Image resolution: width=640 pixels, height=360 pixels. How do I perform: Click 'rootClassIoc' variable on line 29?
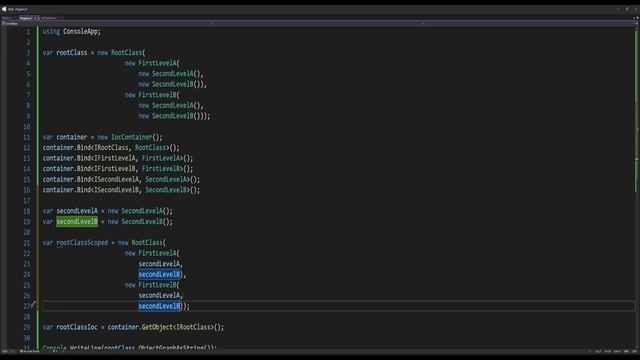77,327
